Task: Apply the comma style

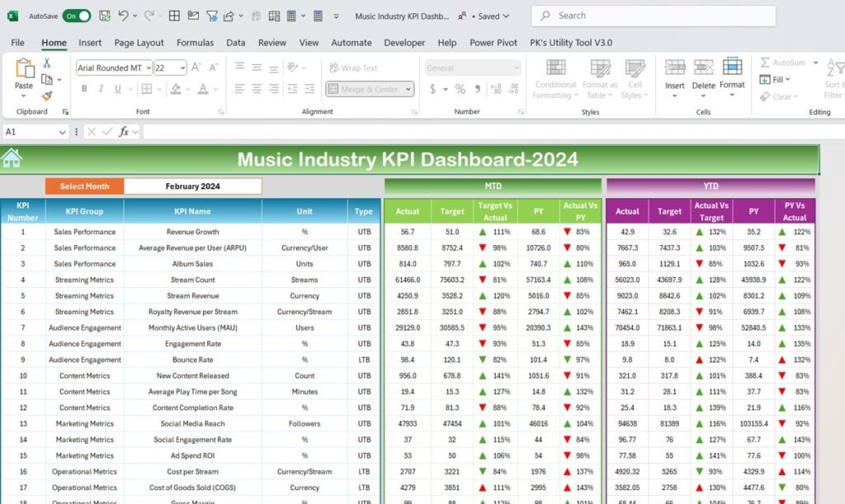Action: pyautogui.click(x=478, y=89)
